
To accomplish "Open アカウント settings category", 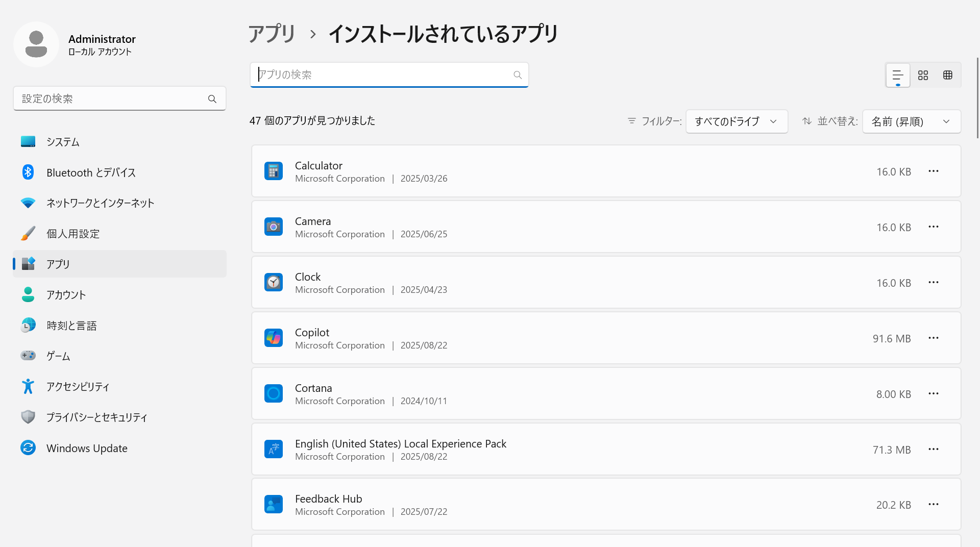I will tap(119, 295).
